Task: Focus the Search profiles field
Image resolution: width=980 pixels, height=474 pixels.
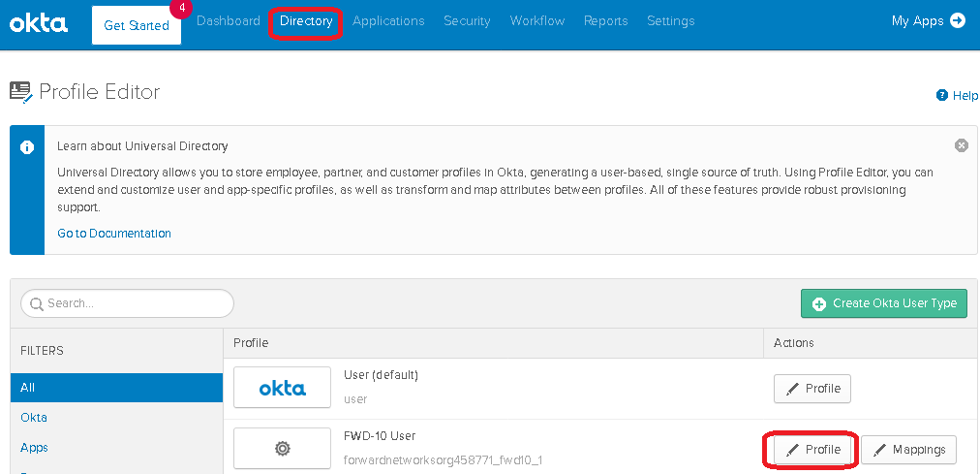Action: pyautogui.click(x=127, y=303)
